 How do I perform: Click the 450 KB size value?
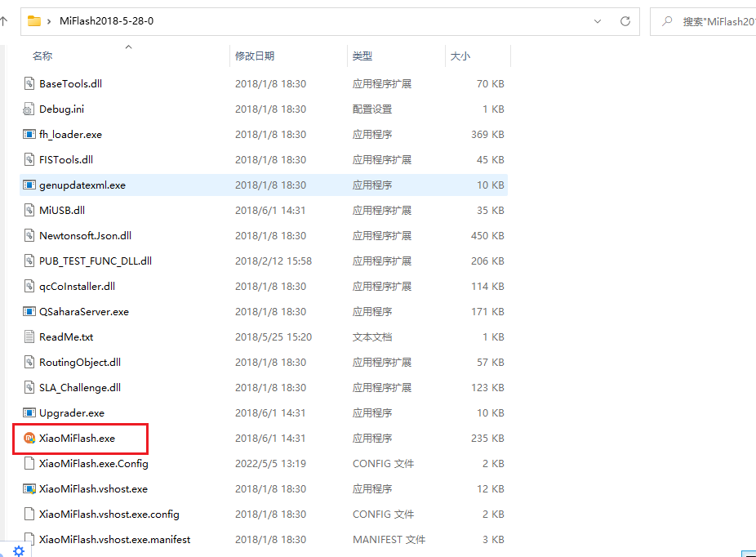[487, 235]
